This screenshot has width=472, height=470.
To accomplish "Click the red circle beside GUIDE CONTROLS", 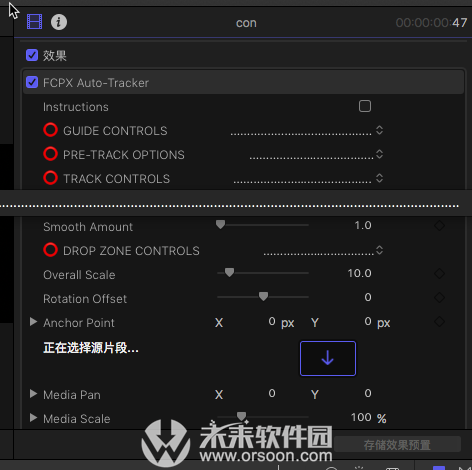I will (50, 130).
